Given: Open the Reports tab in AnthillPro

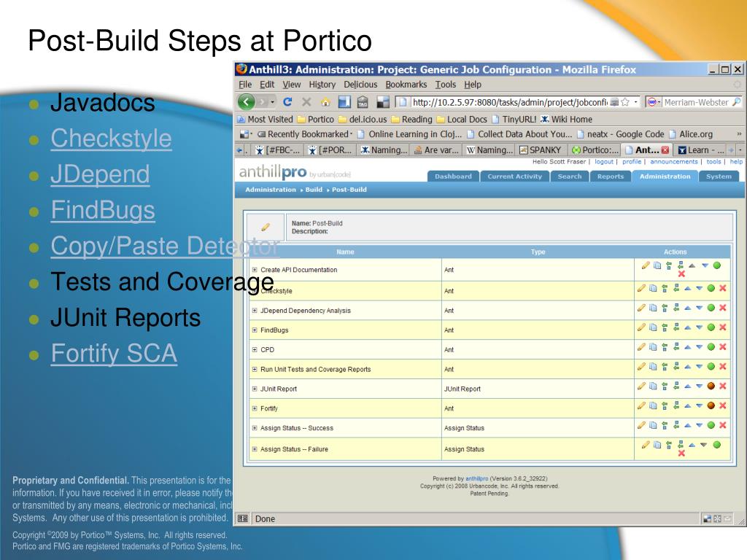Looking at the screenshot, I should point(611,176).
